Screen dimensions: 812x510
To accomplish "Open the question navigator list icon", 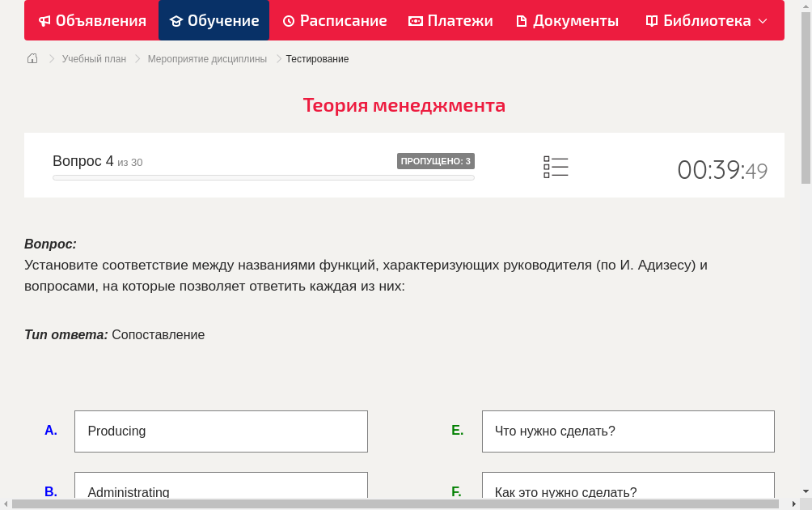I will pyautogui.click(x=556, y=165).
